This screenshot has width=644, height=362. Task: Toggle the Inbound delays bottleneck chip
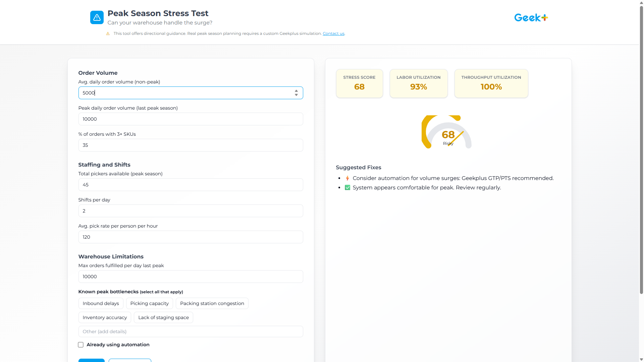click(101, 303)
